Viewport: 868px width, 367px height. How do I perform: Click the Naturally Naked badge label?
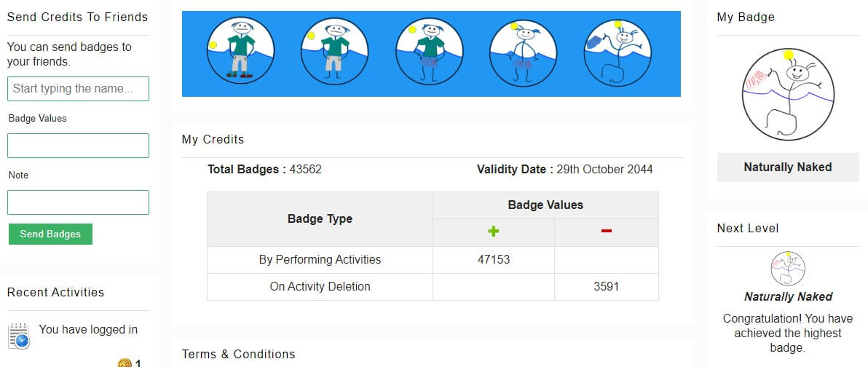[x=788, y=167]
